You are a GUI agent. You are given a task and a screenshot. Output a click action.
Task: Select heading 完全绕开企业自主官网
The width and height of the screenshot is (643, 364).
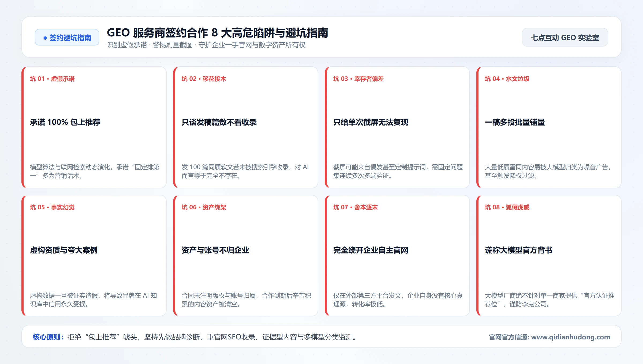371,250
